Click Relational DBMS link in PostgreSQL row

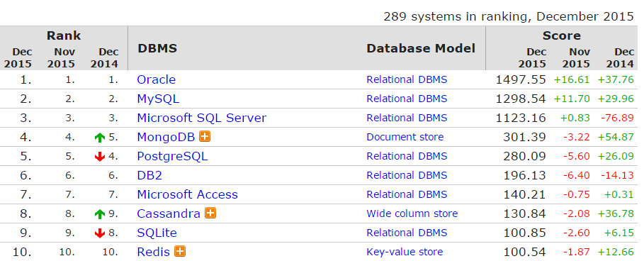coord(407,156)
